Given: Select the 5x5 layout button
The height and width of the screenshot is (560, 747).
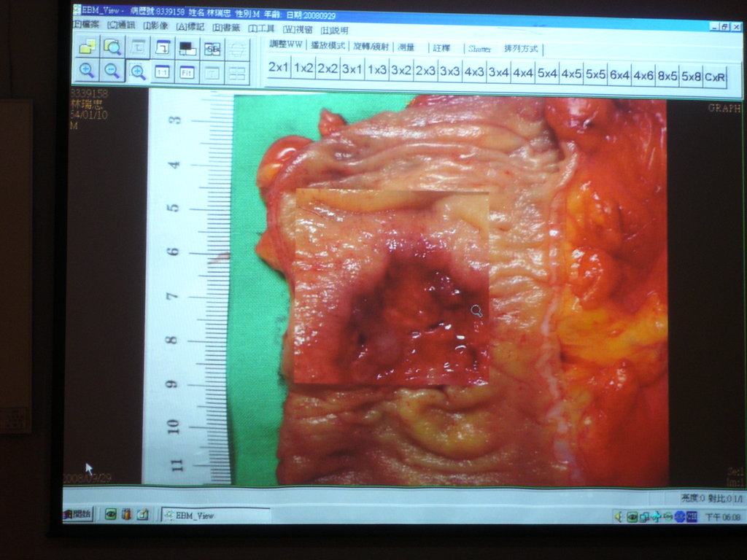Looking at the screenshot, I should point(595,74).
